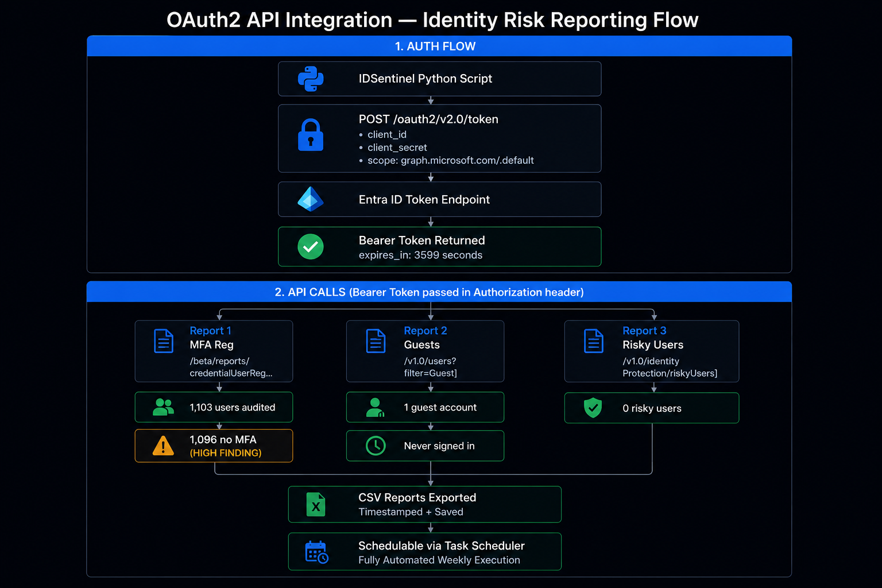Click CSV Reports Exported text
The image size is (882, 588).
coord(417,498)
